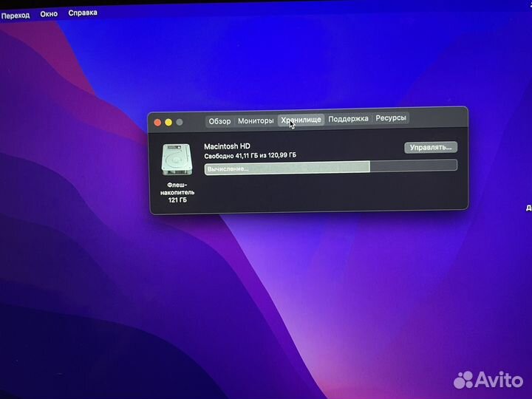Click the gray disabled zoom button
The image size is (532, 399).
tap(180, 122)
